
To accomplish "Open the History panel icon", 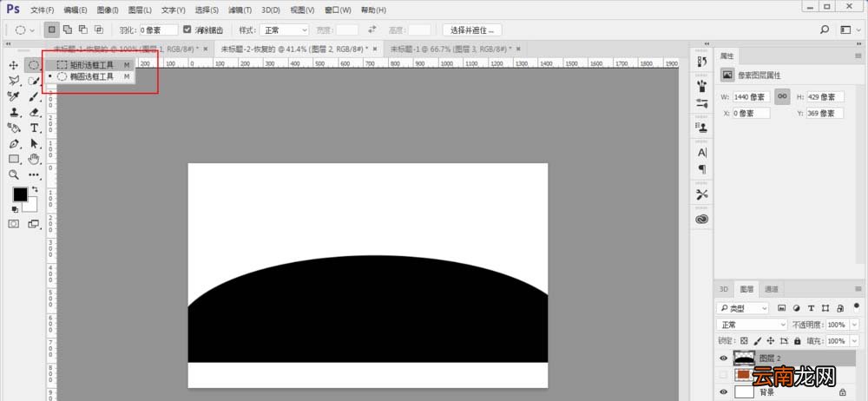I will coord(702,62).
